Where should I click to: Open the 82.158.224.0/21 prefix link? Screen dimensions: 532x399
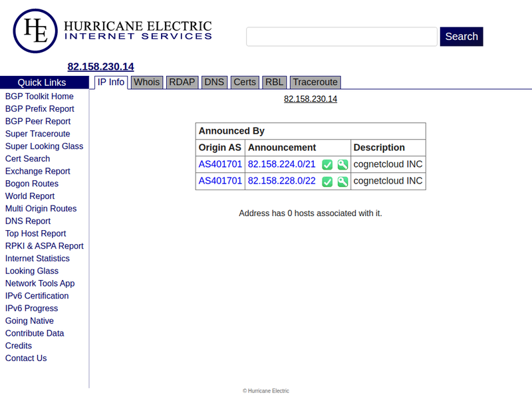pyautogui.click(x=281, y=164)
